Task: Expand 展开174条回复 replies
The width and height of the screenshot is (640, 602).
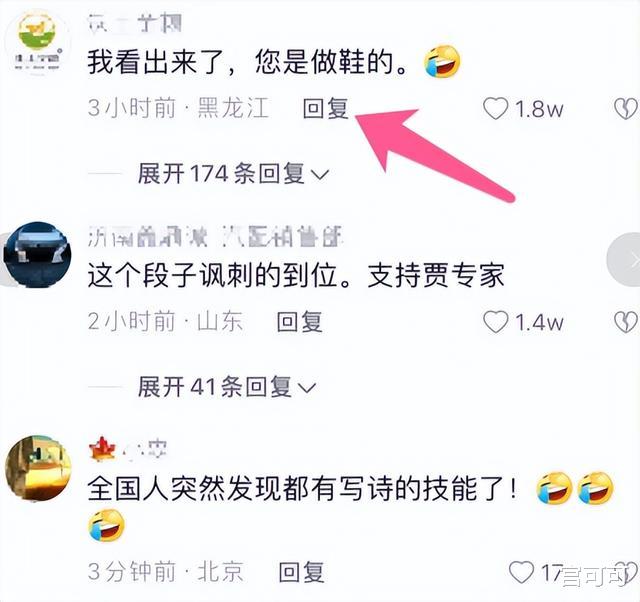Action: [x=233, y=173]
